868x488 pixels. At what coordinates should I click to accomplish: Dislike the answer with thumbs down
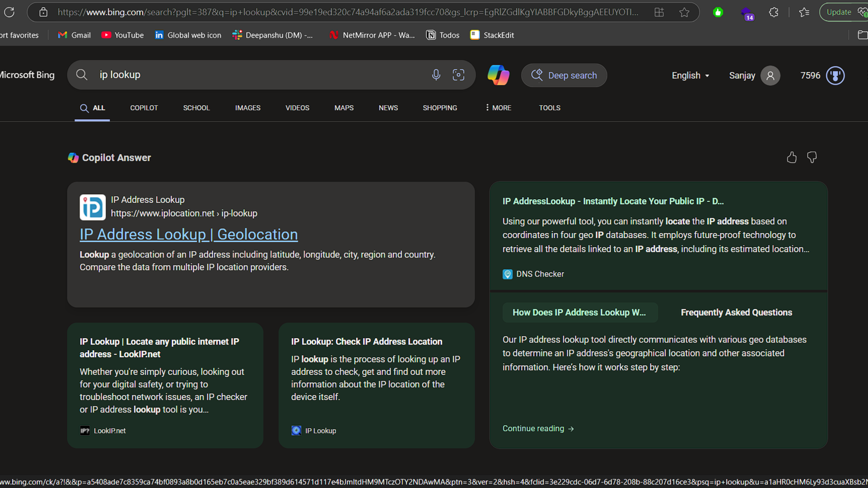click(x=812, y=157)
